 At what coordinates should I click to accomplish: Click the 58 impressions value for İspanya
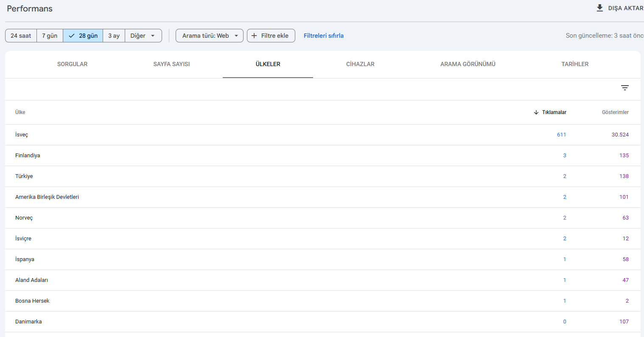(626, 259)
